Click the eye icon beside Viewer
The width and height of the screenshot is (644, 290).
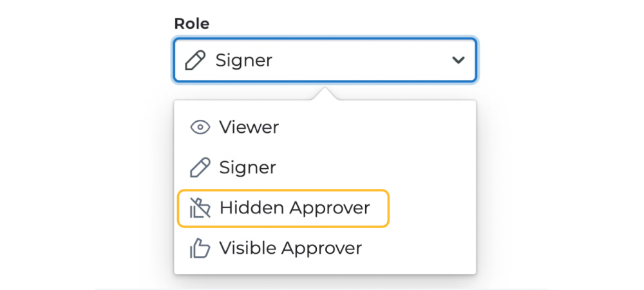click(x=200, y=128)
